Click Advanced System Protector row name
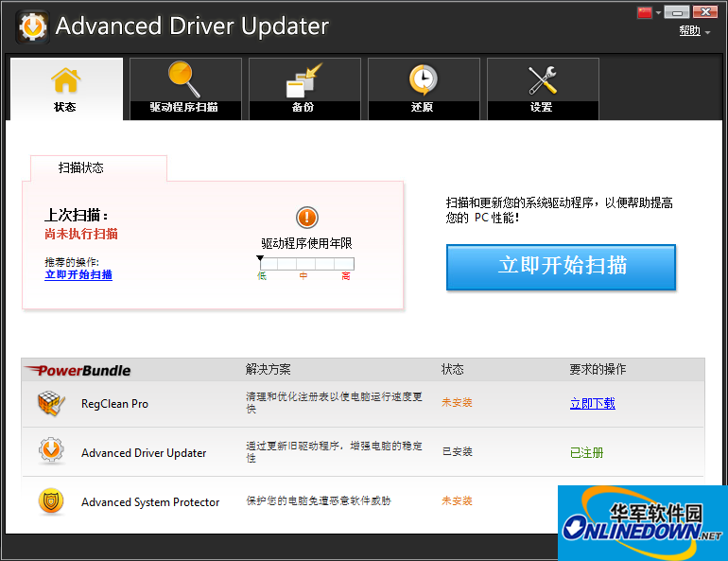 [x=150, y=502]
